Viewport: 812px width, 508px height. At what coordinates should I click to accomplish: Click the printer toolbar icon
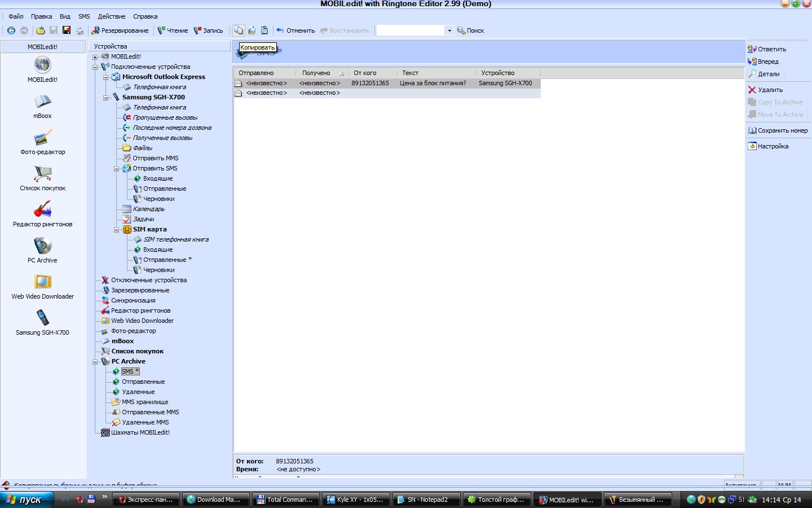point(80,30)
